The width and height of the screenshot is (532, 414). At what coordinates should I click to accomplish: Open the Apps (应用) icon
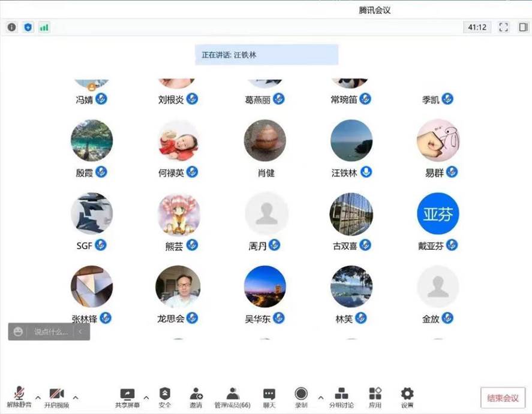375,397
